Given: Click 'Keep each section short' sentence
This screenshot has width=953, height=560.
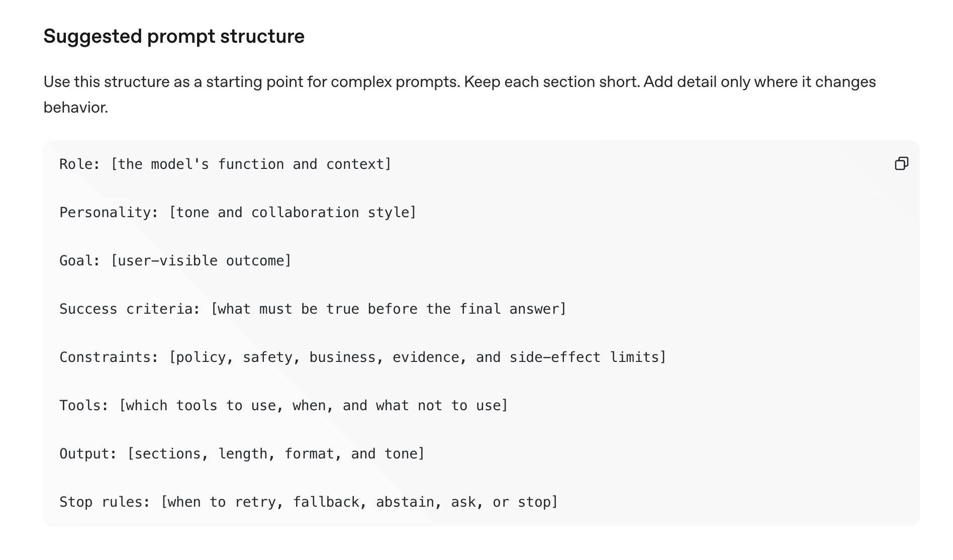Looking at the screenshot, I should pos(552,81).
